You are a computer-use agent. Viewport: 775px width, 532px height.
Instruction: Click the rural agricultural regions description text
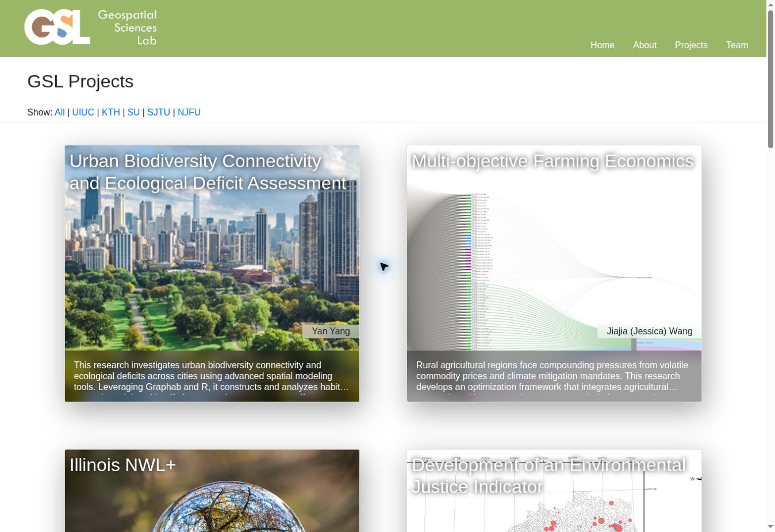[x=553, y=376]
